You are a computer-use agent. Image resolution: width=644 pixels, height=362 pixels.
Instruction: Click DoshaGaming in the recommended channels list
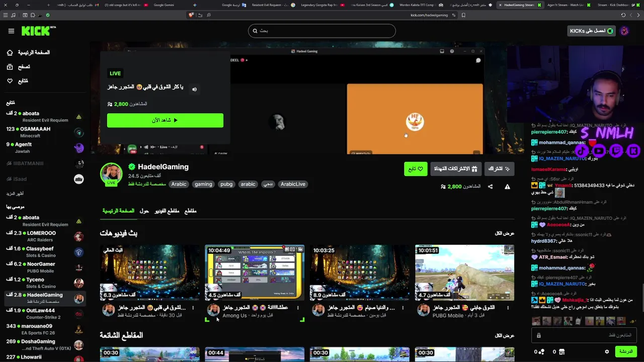tap(45, 344)
